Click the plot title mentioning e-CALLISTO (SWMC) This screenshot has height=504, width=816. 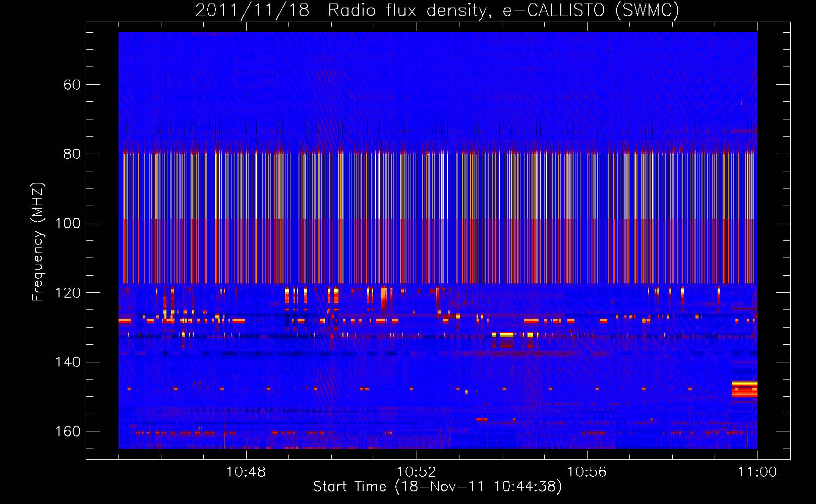tap(437, 10)
